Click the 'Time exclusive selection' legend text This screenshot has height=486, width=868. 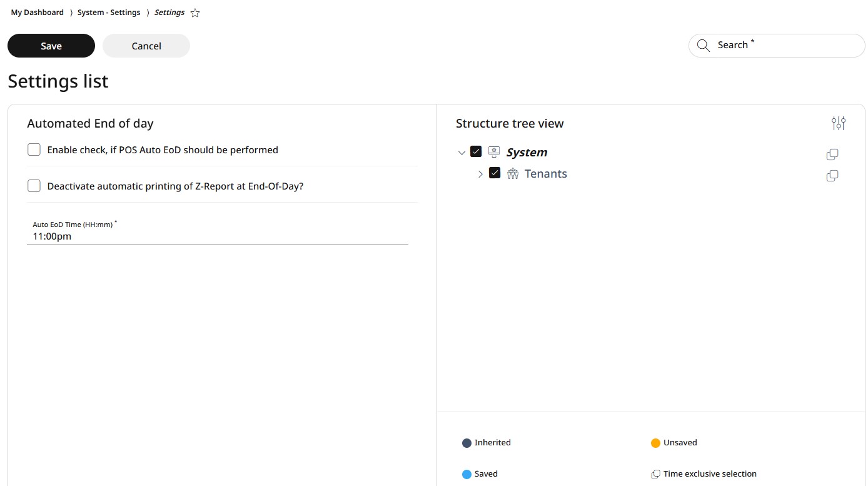tap(710, 473)
